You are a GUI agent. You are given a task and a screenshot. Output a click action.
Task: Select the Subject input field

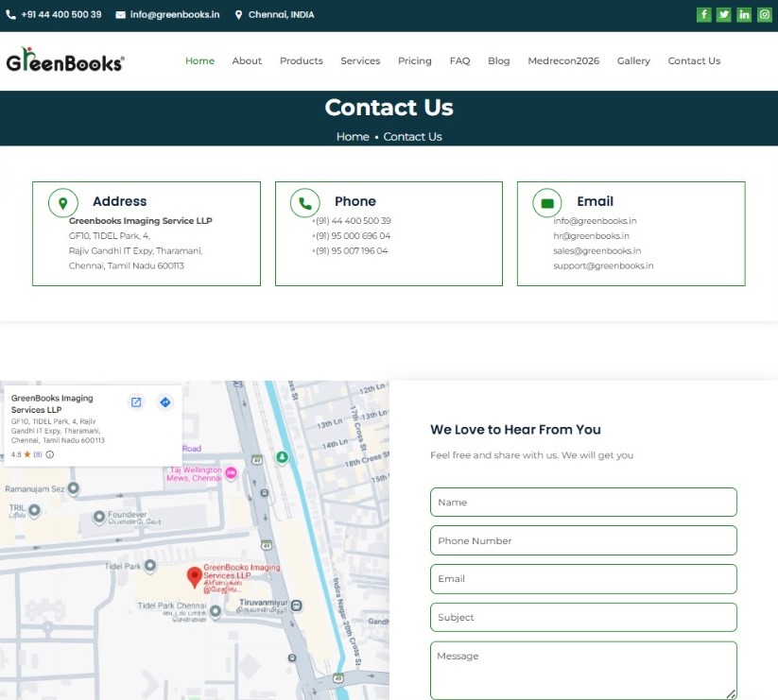(x=582, y=618)
